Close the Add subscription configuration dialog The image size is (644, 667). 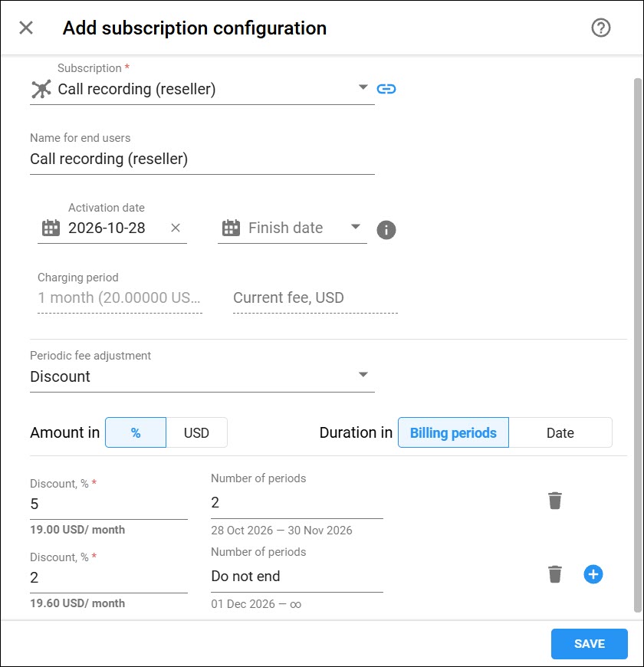(26, 28)
